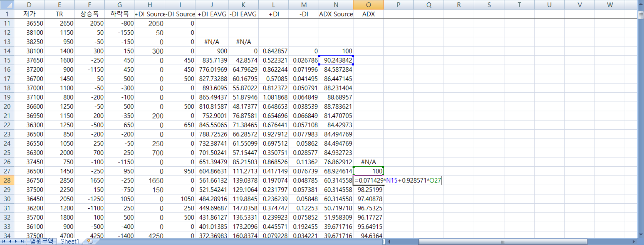Click the 97.40878 ADX value

tap(368, 199)
